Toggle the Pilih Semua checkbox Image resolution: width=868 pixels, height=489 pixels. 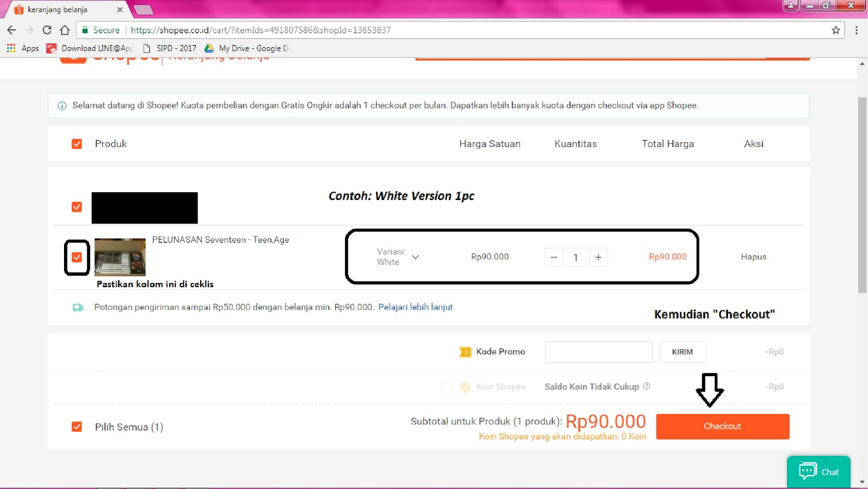[x=76, y=427]
